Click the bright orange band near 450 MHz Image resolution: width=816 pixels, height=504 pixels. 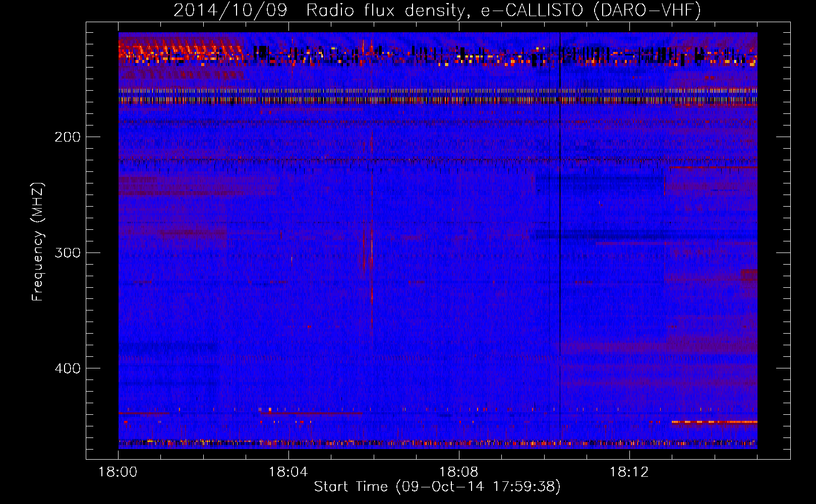tap(714, 422)
